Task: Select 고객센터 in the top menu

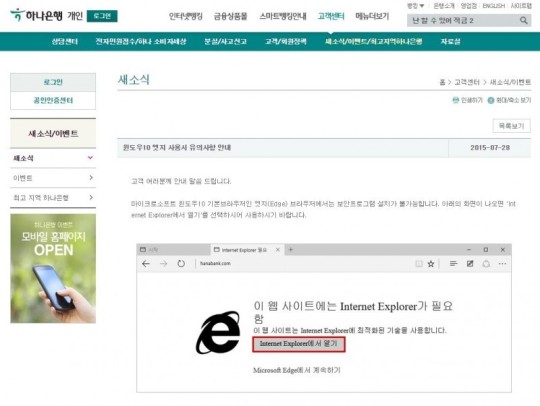Action: click(331, 16)
